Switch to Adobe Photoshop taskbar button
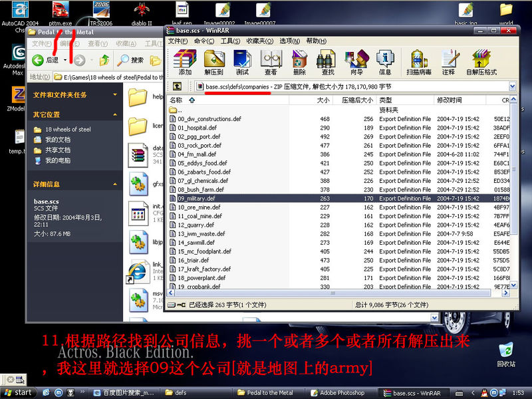This screenshot has height=399, width=532. point(341,392)
